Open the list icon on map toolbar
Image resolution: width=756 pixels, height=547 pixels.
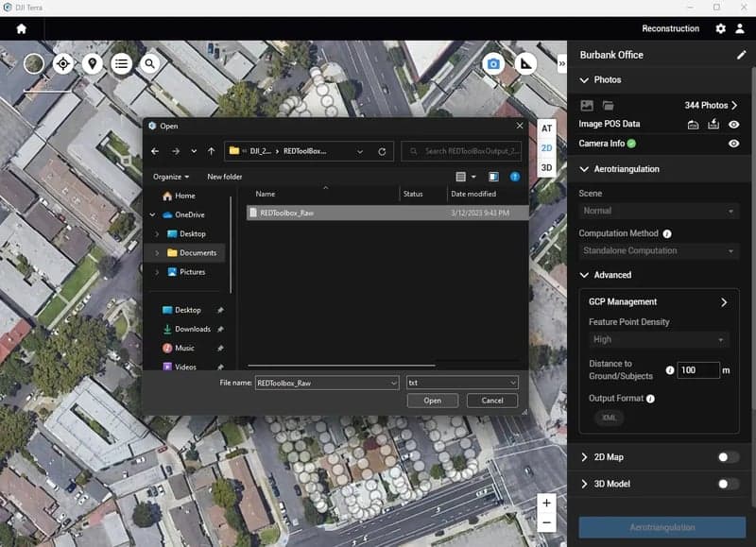(x=121, y=63)
